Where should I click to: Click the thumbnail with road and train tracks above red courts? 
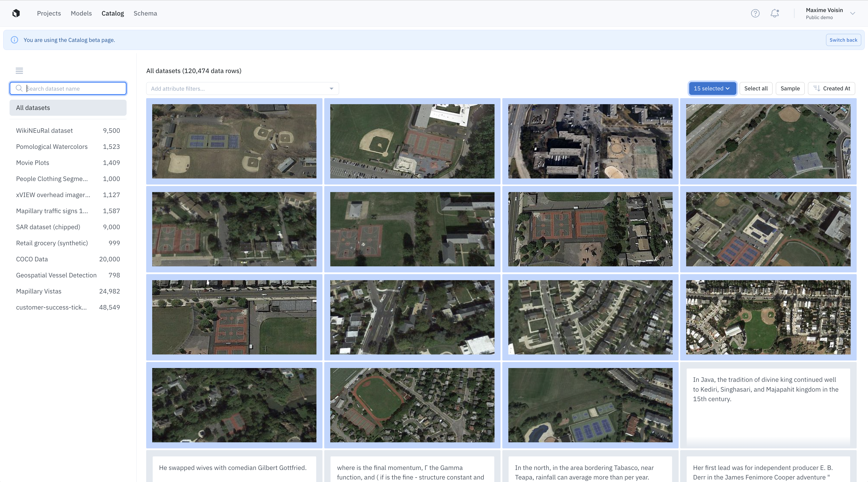coord(234,317)
